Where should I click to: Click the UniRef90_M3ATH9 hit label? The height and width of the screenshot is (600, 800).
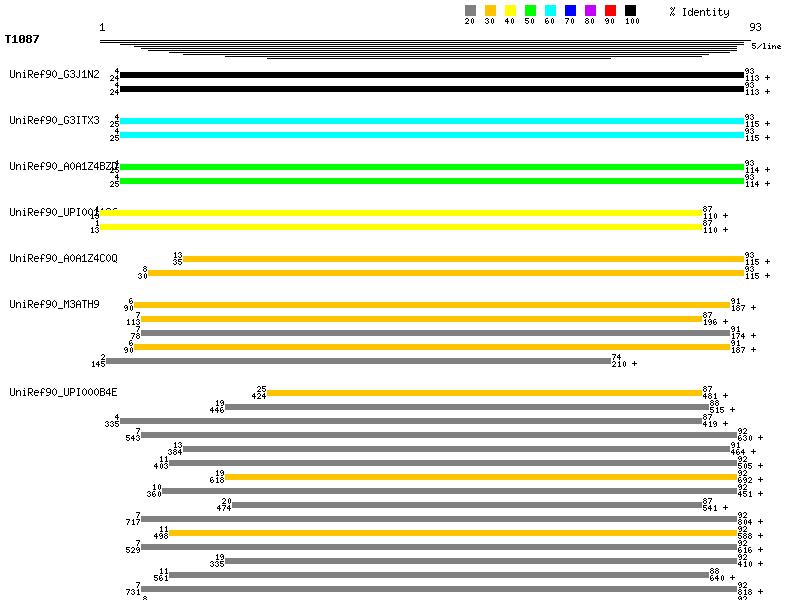54,305
